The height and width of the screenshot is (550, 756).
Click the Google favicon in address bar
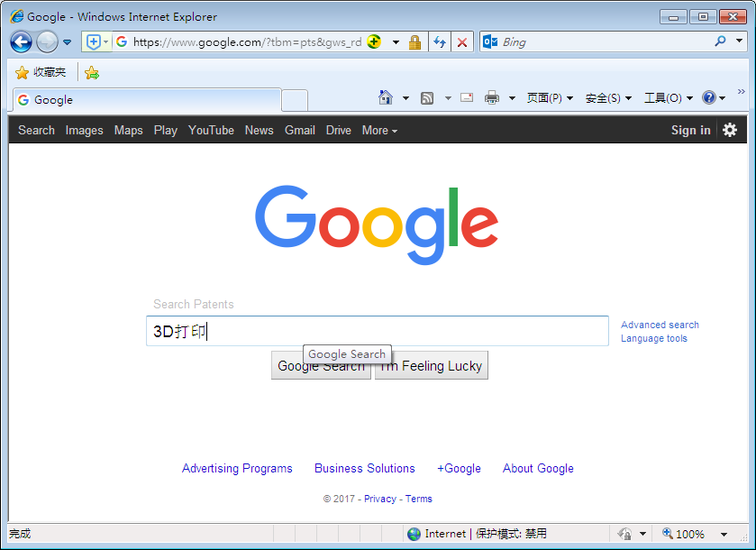point(122,42)
